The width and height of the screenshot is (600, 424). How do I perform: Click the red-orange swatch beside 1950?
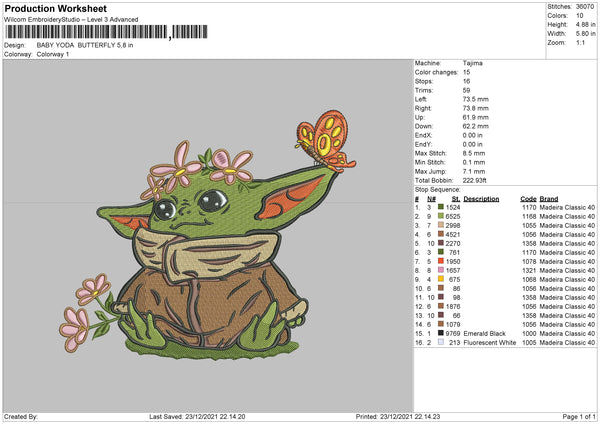(441, 261)
